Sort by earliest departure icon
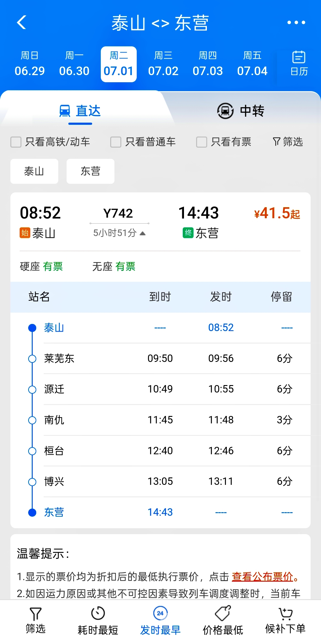Viewport: 321px width, 644px height. pyautogui.click(x=160, y=613)
